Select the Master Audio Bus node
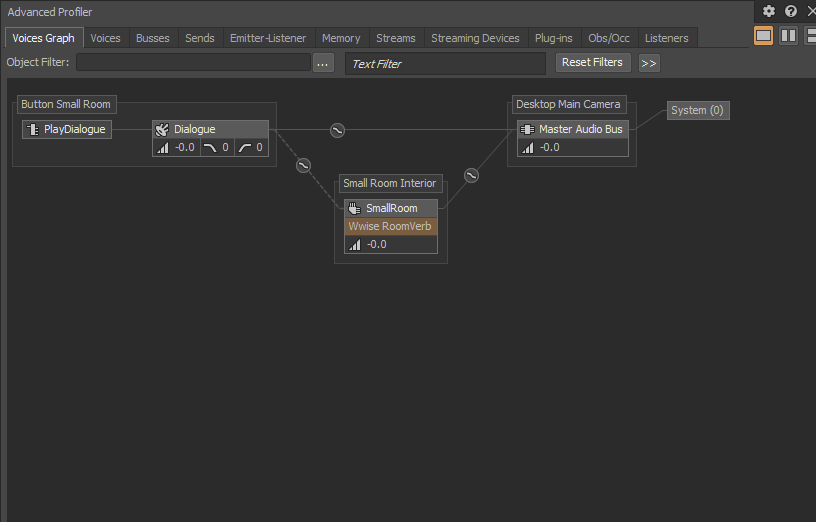 [573, 129]
